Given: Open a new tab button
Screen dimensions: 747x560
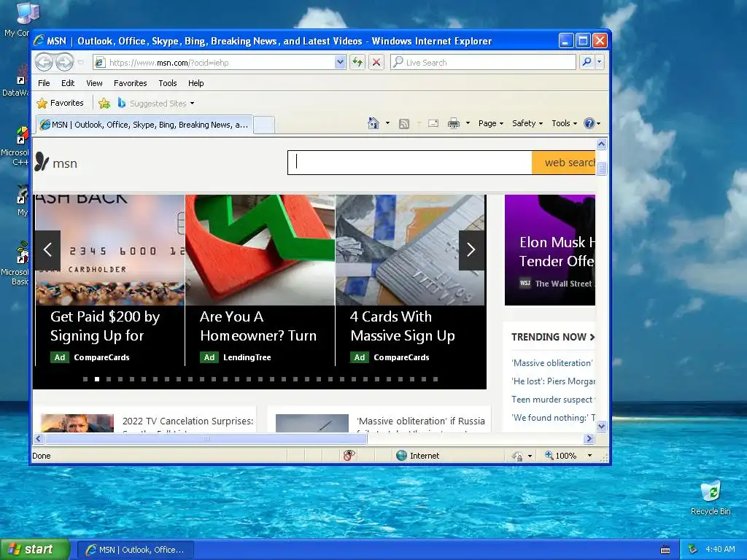Looking at the screenshot, I should click(x=264, y=125).
